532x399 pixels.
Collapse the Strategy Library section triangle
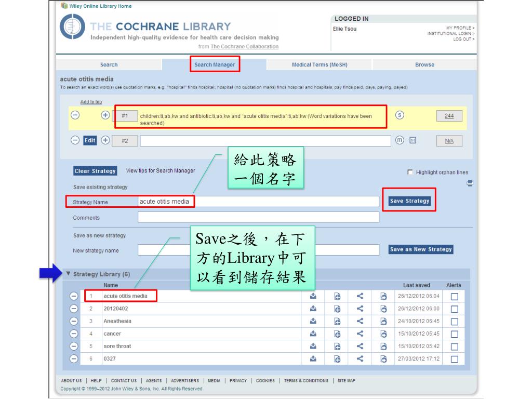(x=68, y=273)
